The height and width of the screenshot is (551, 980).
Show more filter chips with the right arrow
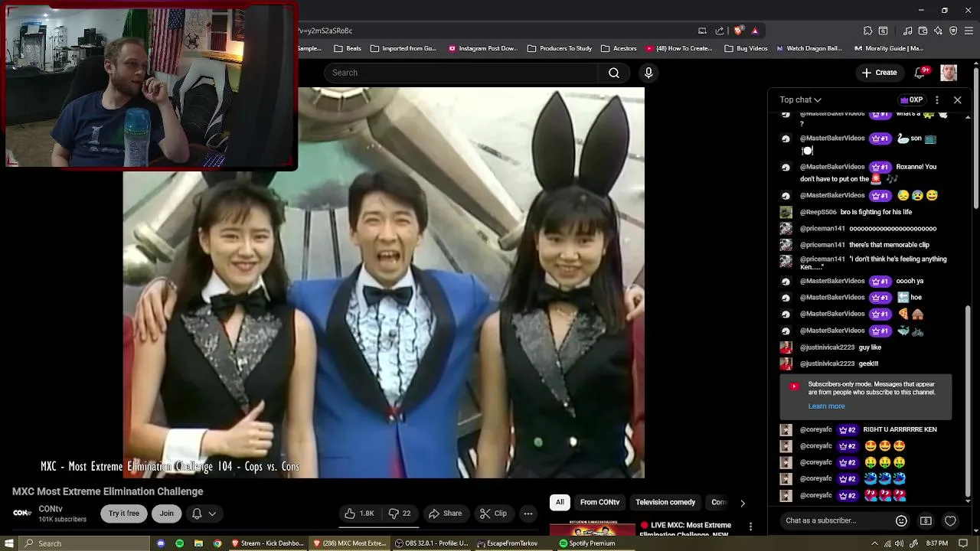click(742, 503)
